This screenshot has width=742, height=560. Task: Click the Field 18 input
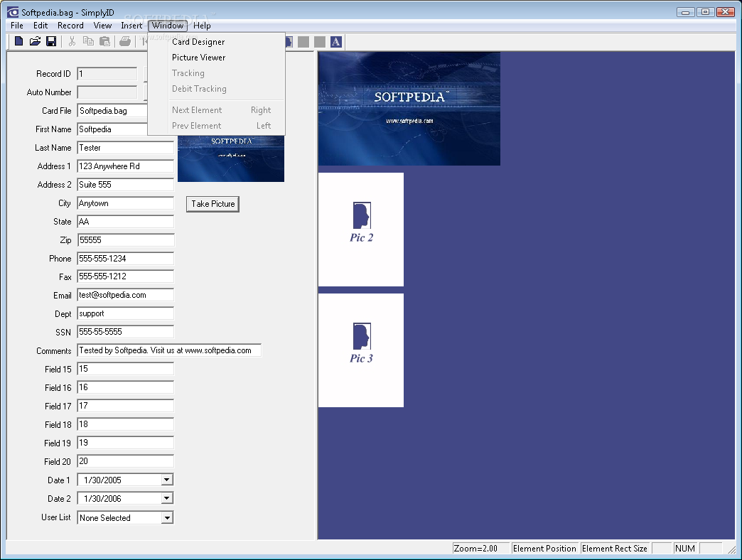[125, 424]
